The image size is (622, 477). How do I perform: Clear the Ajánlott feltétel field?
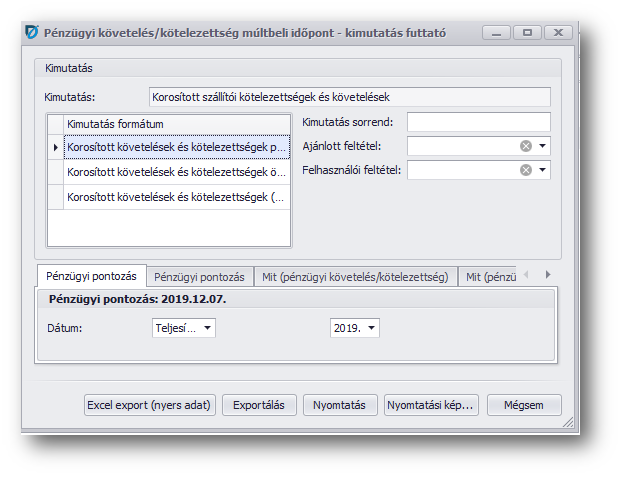(x=525, y=146)
